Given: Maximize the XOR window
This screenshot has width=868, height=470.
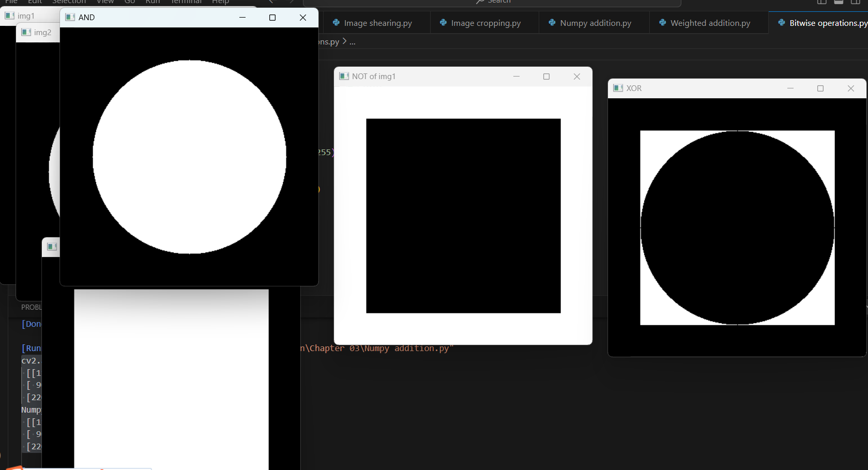Looking at the screenshot, I should coord(820,88).
